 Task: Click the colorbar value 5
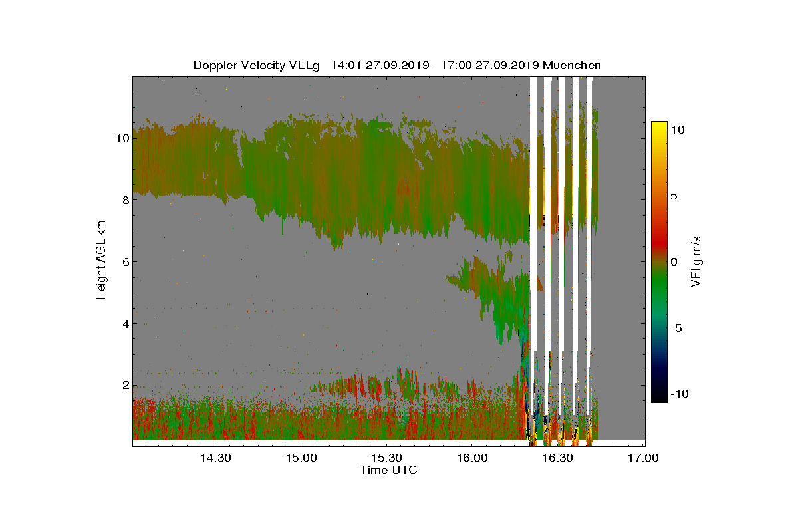tap(674, 196)
